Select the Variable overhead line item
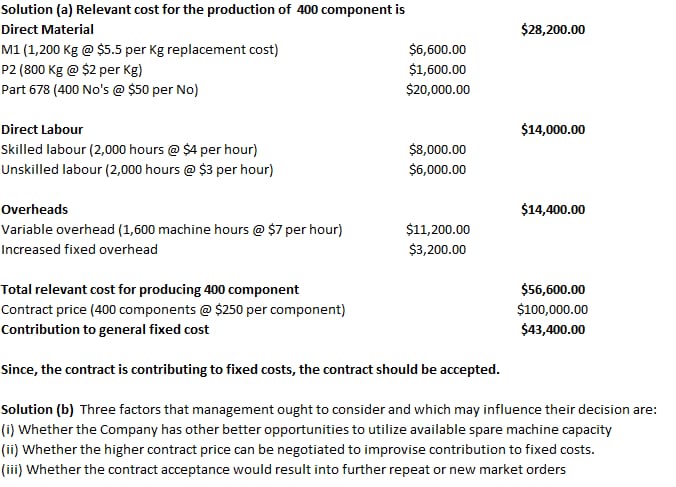This screenshot has width=676, height=487. pyautogui.click(x=171, y=230)
